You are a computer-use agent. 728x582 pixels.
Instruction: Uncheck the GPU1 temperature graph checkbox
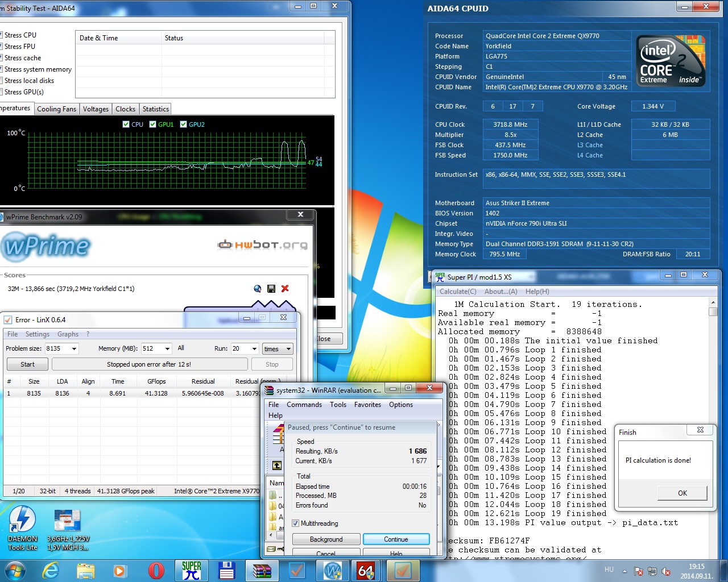[152, 124]
